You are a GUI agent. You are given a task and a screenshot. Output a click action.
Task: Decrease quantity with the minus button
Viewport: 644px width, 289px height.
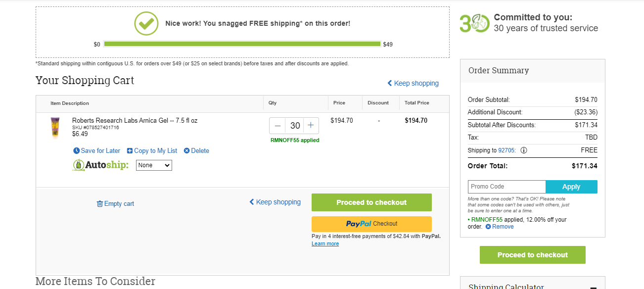click(x=278, y=126)
